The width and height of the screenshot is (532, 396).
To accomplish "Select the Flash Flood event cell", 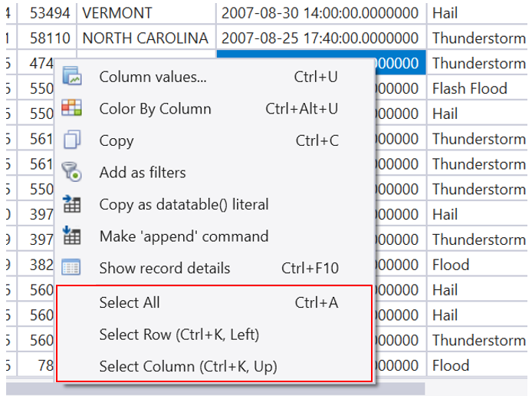I will pyautogui.click(x=469, y=88).
